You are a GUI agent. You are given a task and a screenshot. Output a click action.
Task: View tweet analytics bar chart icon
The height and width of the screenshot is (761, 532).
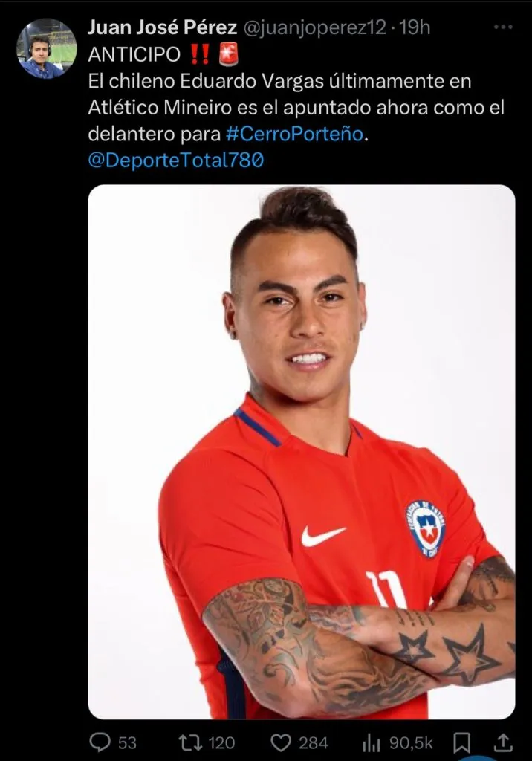coord(372,742)
